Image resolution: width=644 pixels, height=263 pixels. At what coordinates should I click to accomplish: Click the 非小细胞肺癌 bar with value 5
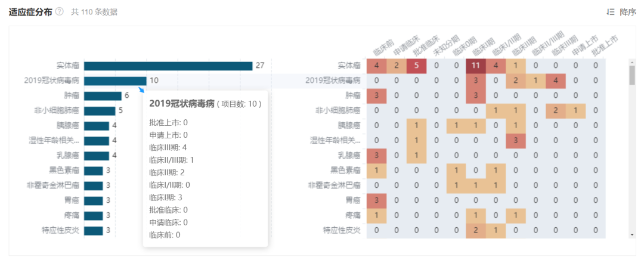(100, 110)
